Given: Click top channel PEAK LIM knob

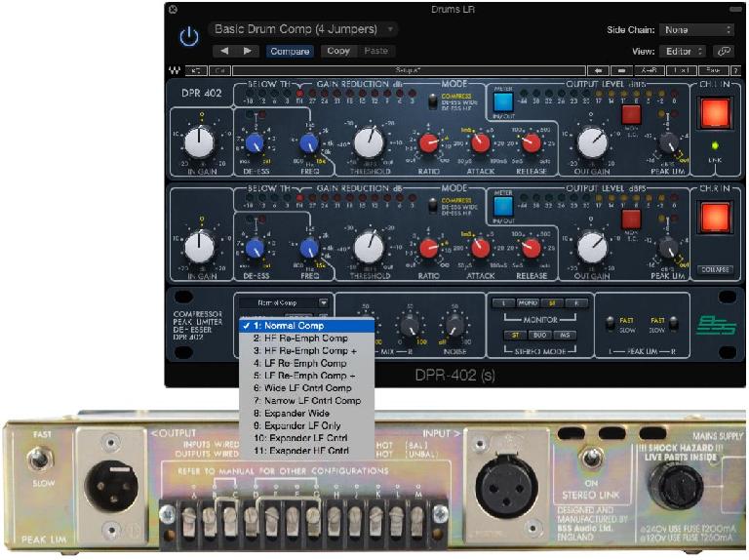Looking at the screenshot, I should 668,142.
